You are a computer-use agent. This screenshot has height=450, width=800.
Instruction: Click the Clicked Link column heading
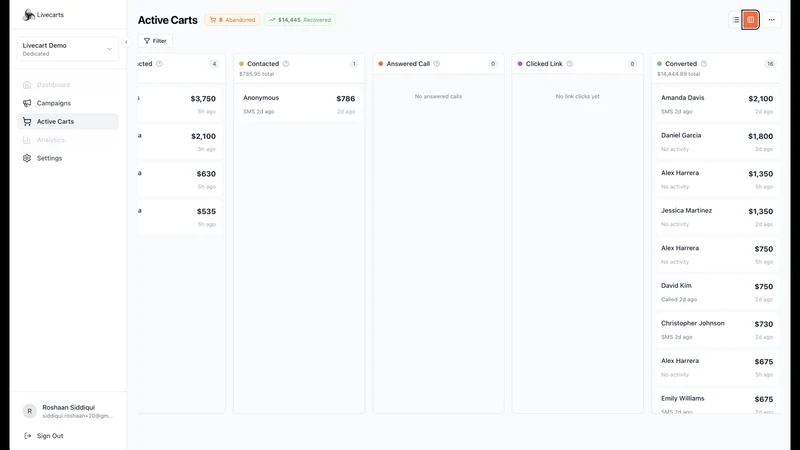[x=544, y=64]
